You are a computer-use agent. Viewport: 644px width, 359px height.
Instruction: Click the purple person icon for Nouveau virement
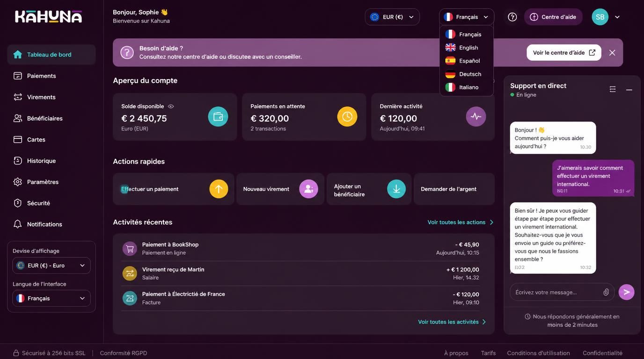pos(308,189)
